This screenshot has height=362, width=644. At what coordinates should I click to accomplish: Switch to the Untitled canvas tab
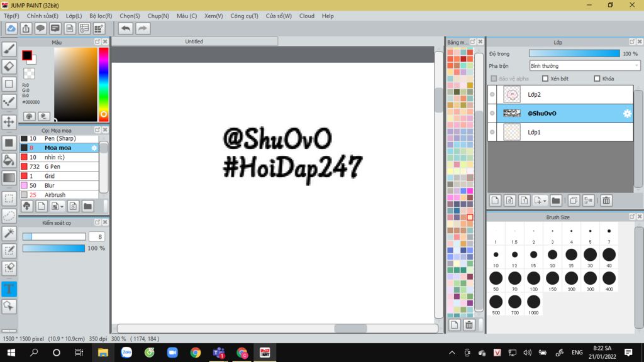point(194,41)
